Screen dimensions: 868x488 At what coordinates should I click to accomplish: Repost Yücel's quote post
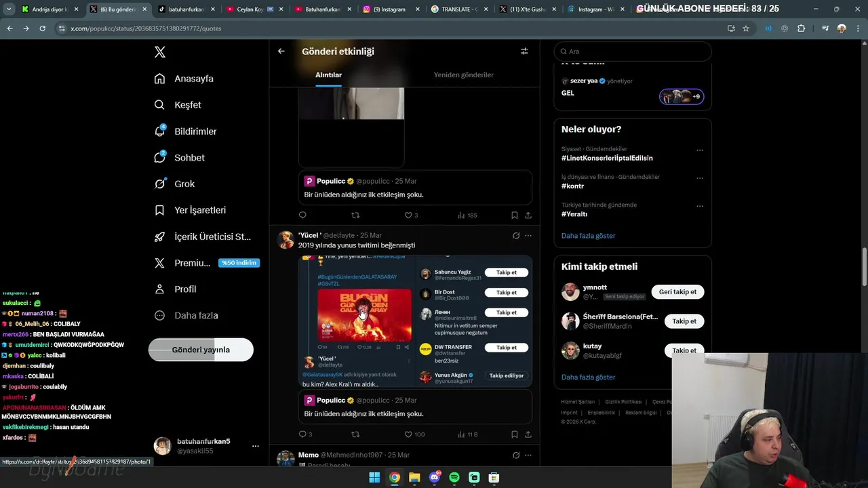pos(355,434)
